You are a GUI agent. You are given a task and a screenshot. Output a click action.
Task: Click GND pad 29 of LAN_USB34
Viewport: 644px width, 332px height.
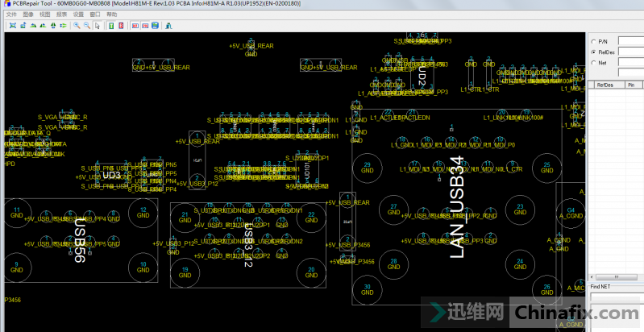[x=368, y=168]
